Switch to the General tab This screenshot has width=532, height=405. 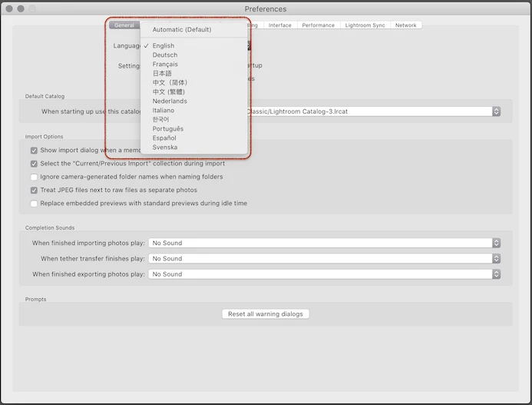[x=124, y=25]
